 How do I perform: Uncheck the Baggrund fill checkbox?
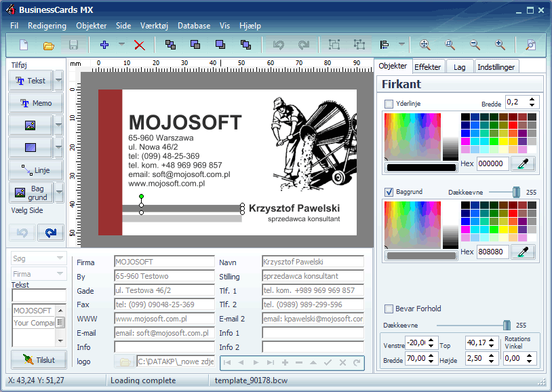click(389, 192)
